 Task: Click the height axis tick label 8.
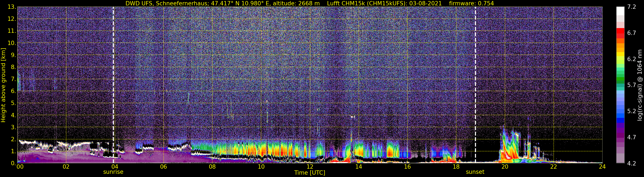tap(13, 67)
